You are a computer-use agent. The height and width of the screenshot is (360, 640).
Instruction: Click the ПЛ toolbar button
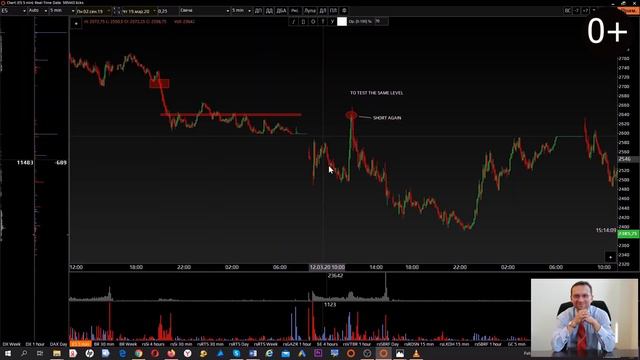[x=333, y=11]
